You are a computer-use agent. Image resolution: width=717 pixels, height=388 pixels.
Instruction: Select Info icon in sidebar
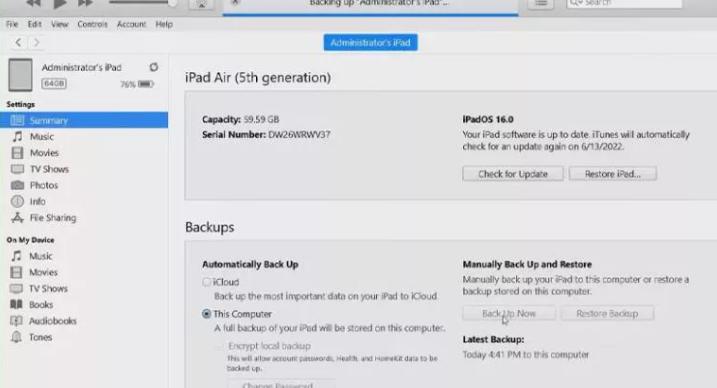(17, 201)
